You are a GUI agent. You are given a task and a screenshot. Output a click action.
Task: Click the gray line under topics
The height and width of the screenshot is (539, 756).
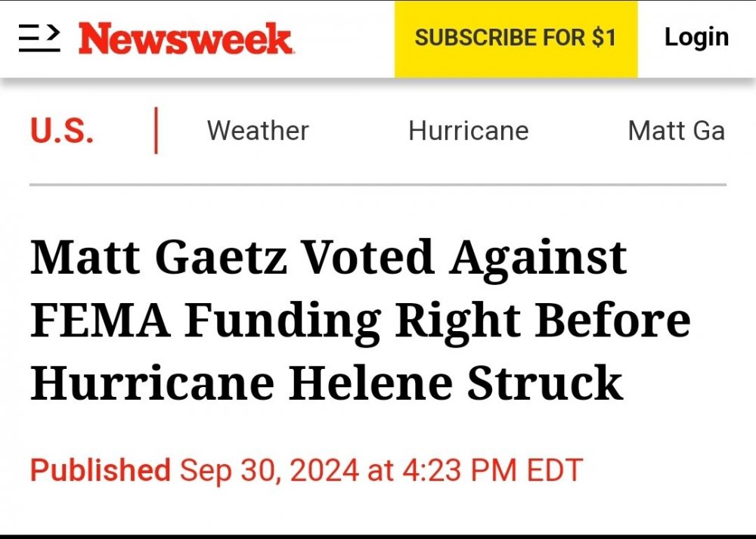[x=378, y=184]
